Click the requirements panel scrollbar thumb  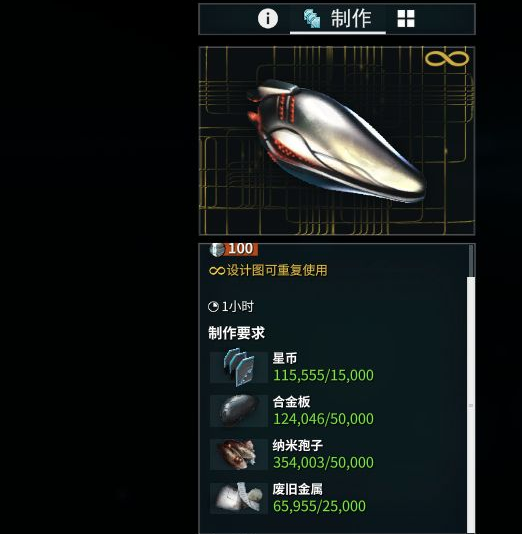click(471, 405)
